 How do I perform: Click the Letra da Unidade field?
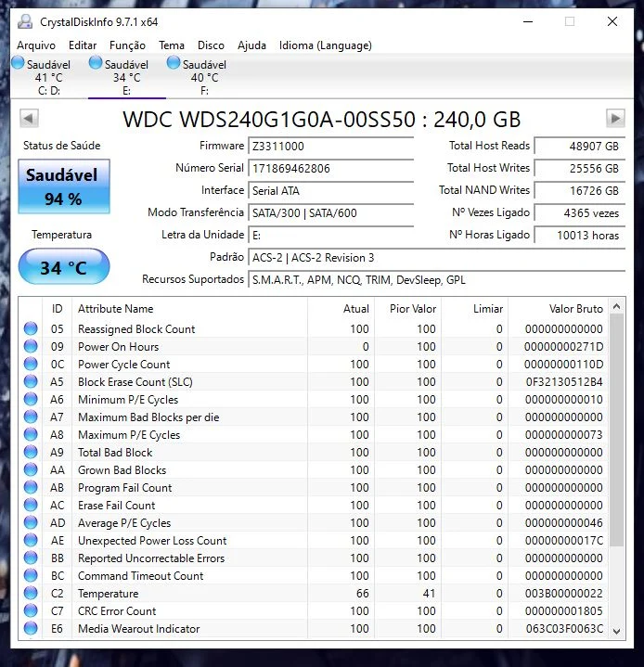click(330, 236)
